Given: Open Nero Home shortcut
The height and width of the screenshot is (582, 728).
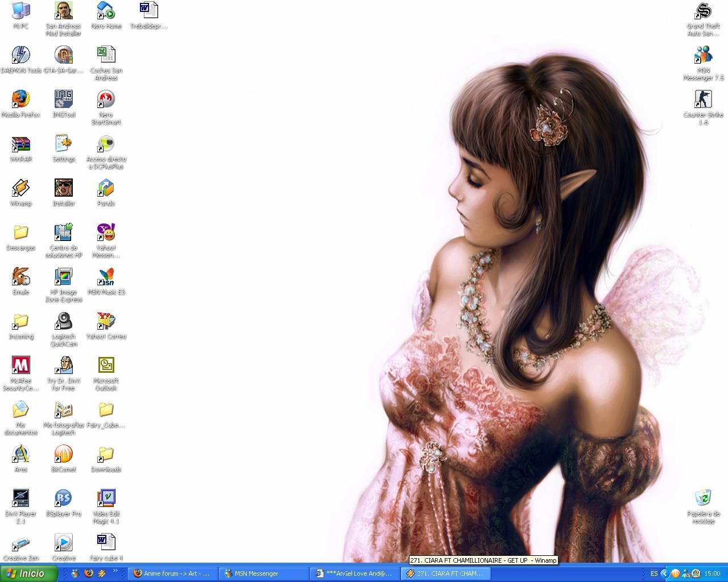Looking at the screenshot, I should coord(106,15).
